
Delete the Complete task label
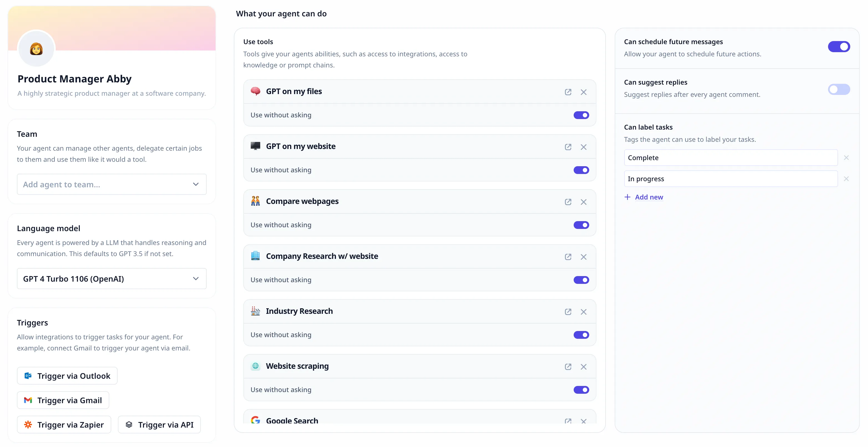pyautogui.click(x=846, y=158)
